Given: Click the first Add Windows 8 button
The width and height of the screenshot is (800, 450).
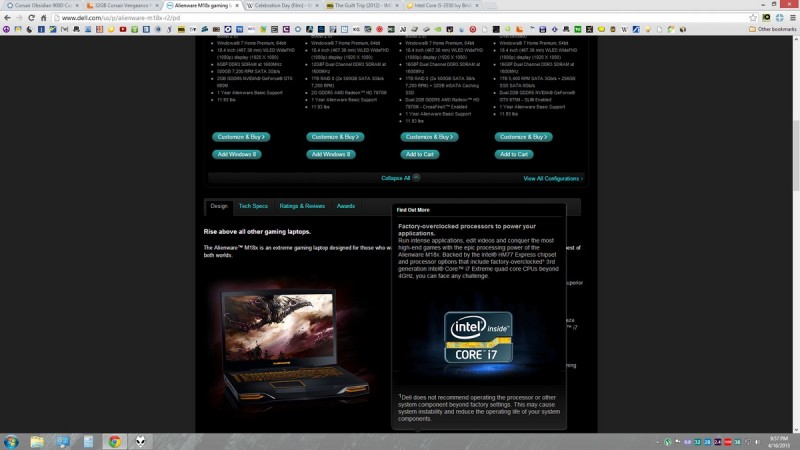Looking at the screenshot, I should [x=237, y=154].
